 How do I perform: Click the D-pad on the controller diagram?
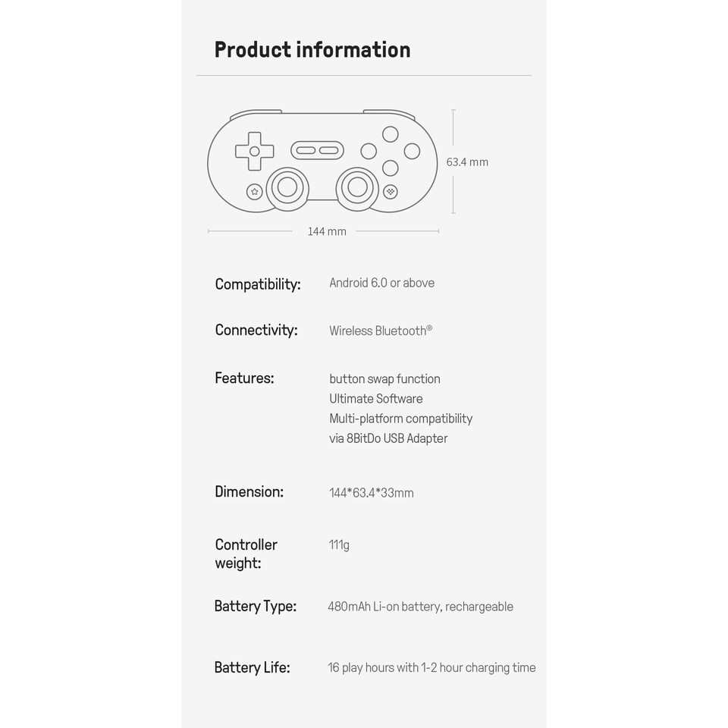coord(255,151)
